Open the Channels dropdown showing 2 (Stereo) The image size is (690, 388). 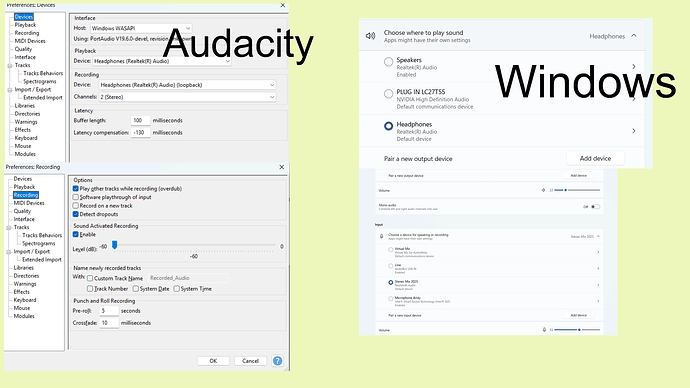[187, 97]
